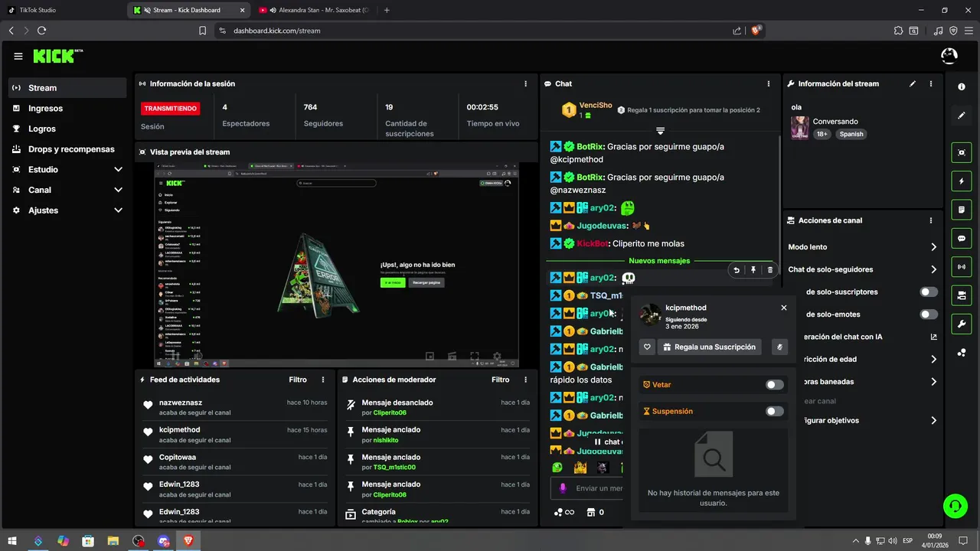The height and width of the screenshot is (551, 980).
Task: Toggle the solo-suscriptores chat switch
Action: [929, 292]
